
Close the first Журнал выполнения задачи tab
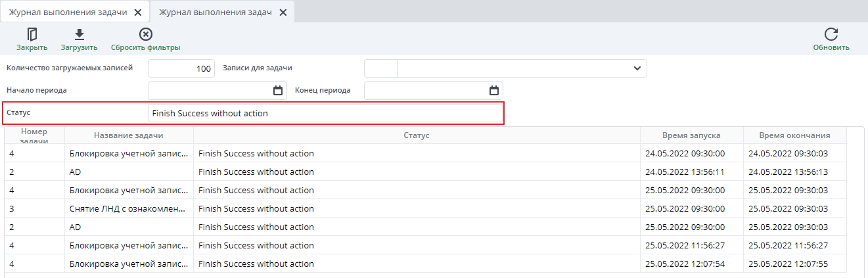tap(137, 12)
